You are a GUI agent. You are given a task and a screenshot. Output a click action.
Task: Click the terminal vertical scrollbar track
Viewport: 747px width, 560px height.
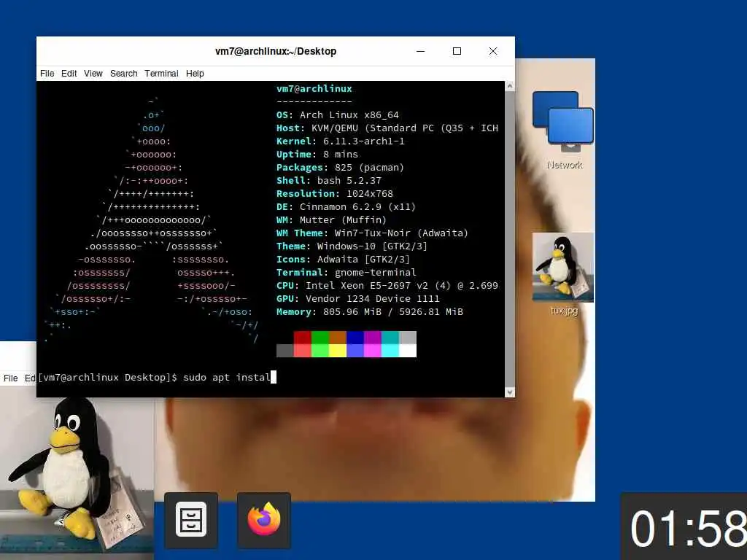click(509, 239)
